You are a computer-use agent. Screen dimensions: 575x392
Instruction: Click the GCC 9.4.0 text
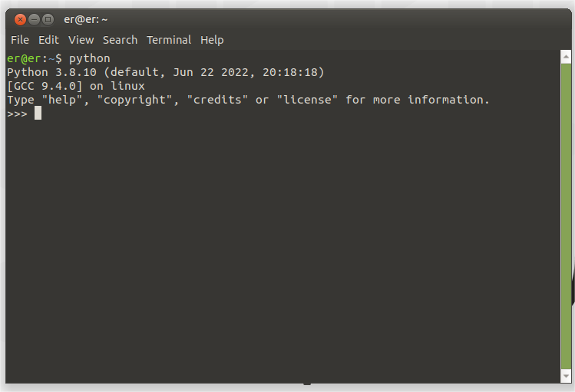point(45,86)
